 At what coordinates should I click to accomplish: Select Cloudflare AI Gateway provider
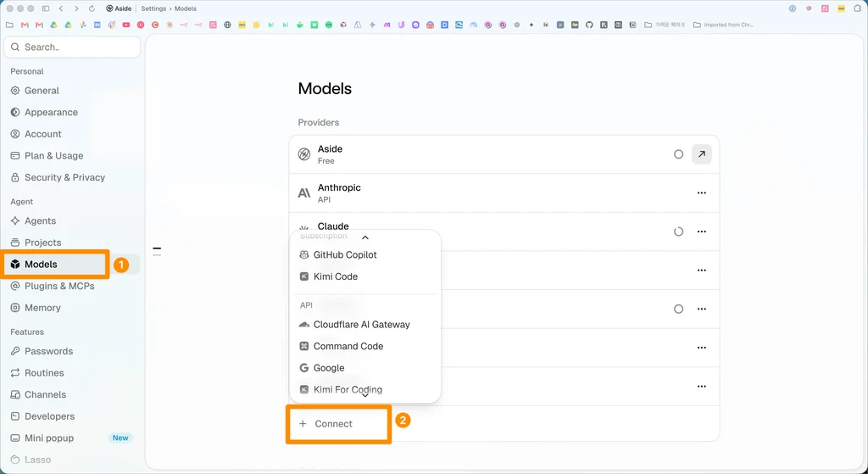tap(364, 325)
